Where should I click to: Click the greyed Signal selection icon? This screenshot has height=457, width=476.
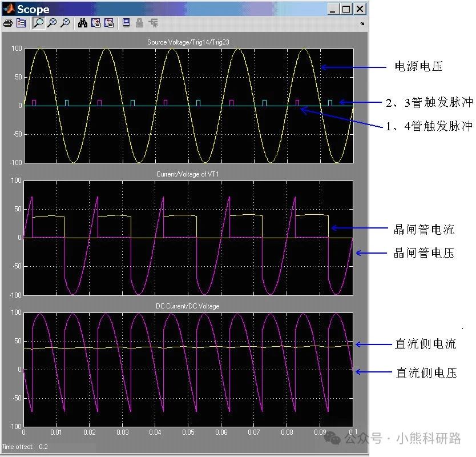(153, 23)
